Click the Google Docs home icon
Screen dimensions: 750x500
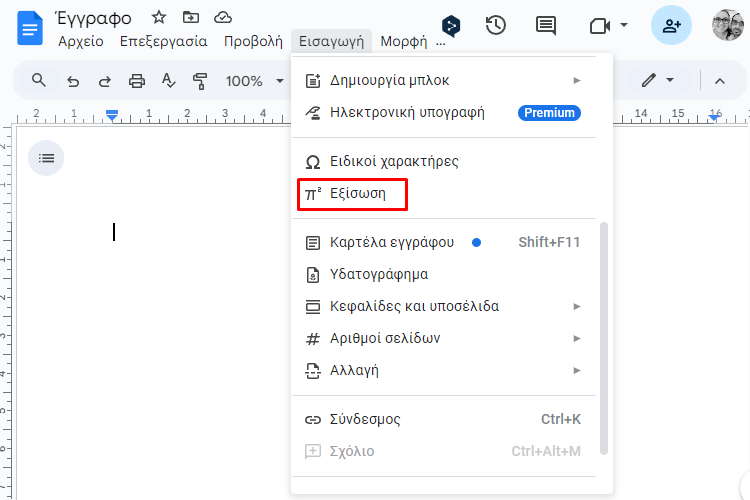30,28
